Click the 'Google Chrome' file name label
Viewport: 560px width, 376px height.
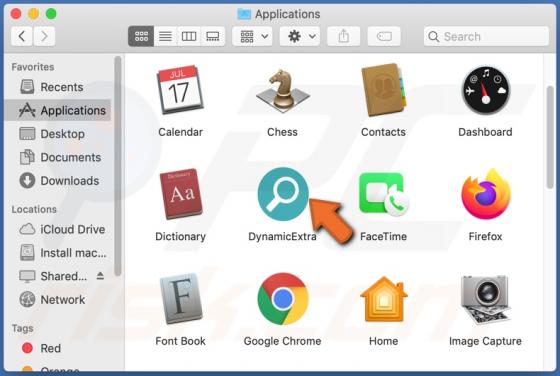pos(282,341)
